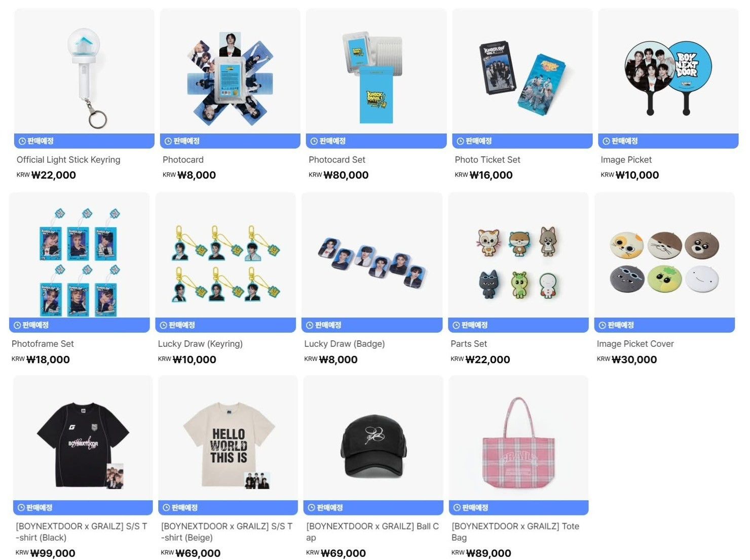The height and width of the screenshot is (560, 750).
Task: Open the Official Light Stick Keyring product image
Action: pos(84,71)
